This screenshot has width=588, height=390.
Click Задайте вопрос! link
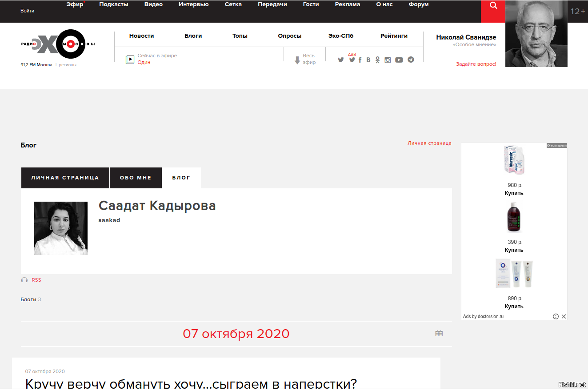point(476,64)
